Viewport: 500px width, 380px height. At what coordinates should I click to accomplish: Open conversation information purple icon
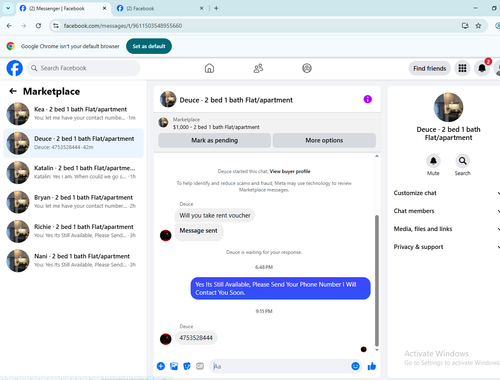(367, 99)
